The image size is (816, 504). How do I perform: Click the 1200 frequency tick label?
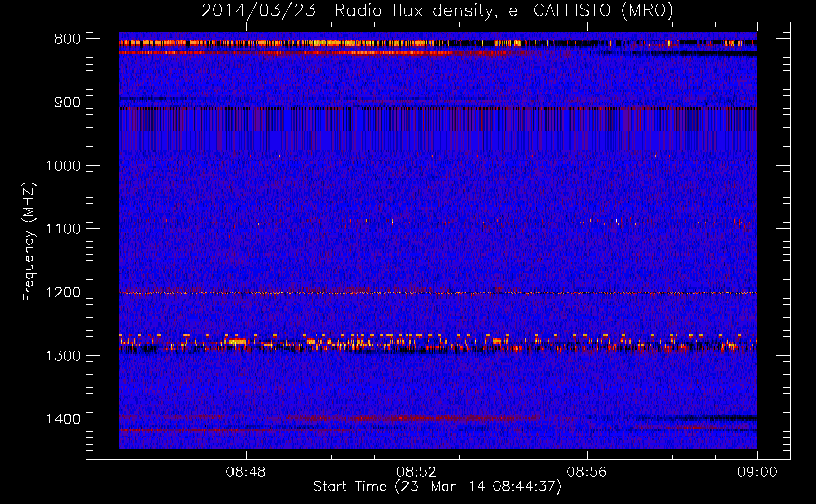coord(63,293)
